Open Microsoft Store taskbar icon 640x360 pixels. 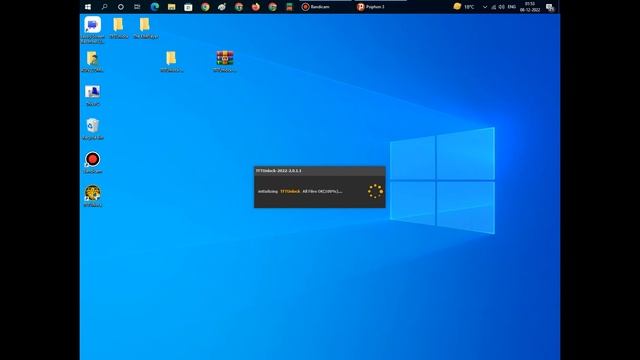pos(188,7)
